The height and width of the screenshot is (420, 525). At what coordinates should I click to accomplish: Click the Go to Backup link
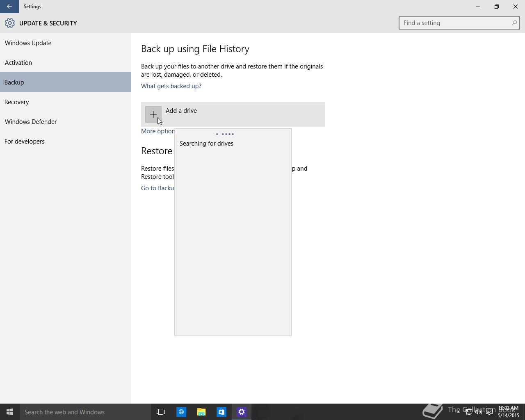point(157,188)
